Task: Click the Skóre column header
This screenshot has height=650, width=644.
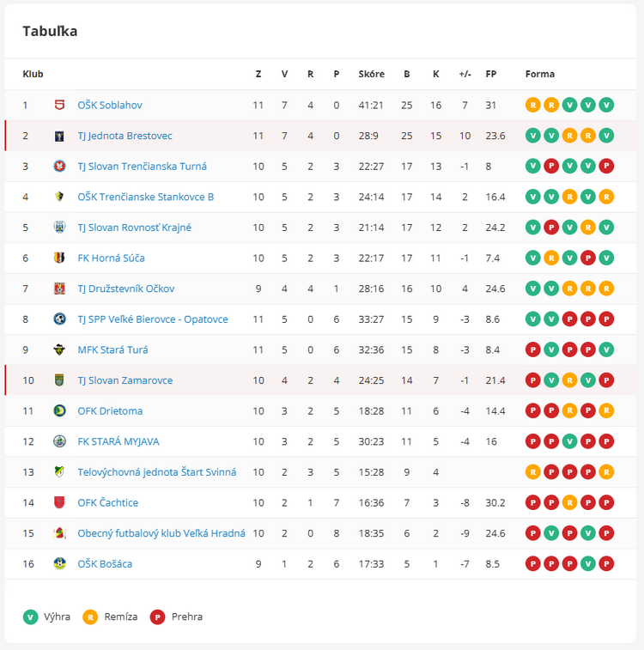Action: 371,74
